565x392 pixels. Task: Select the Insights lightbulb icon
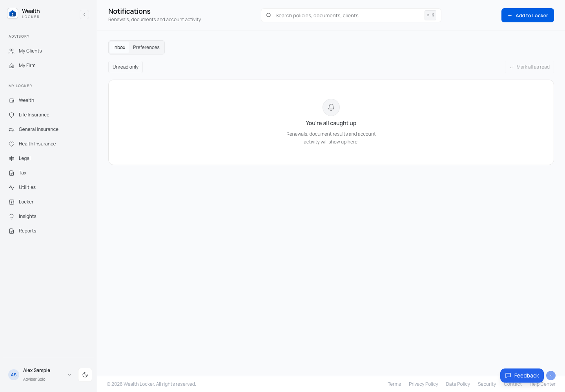click(x=12, y=216)
